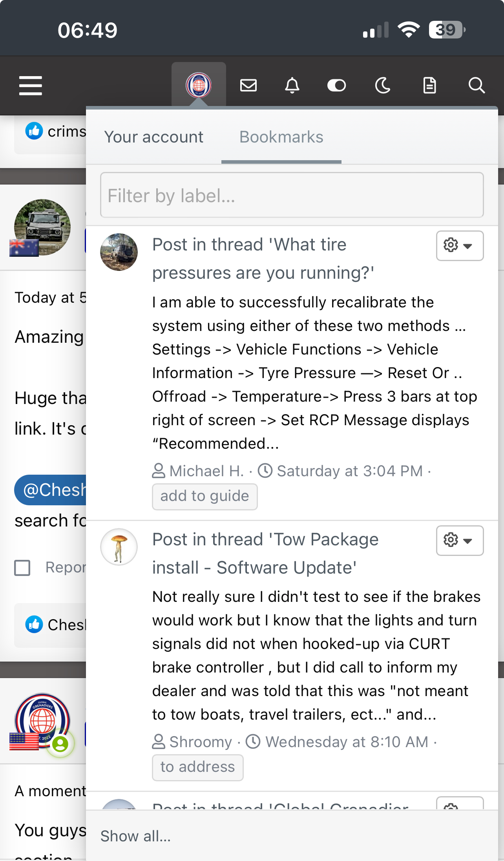Tick the Report checkbox under the post
504x861 pixels.
[22, 568]
